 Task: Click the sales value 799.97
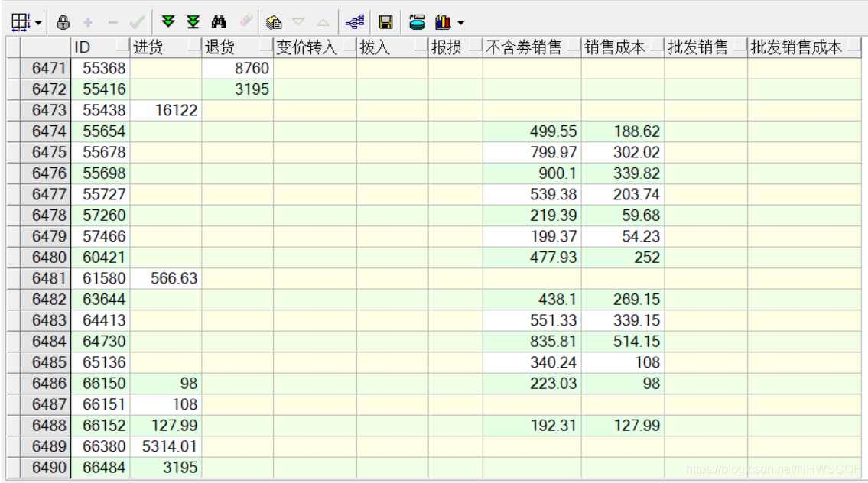[x=532, y=152]
